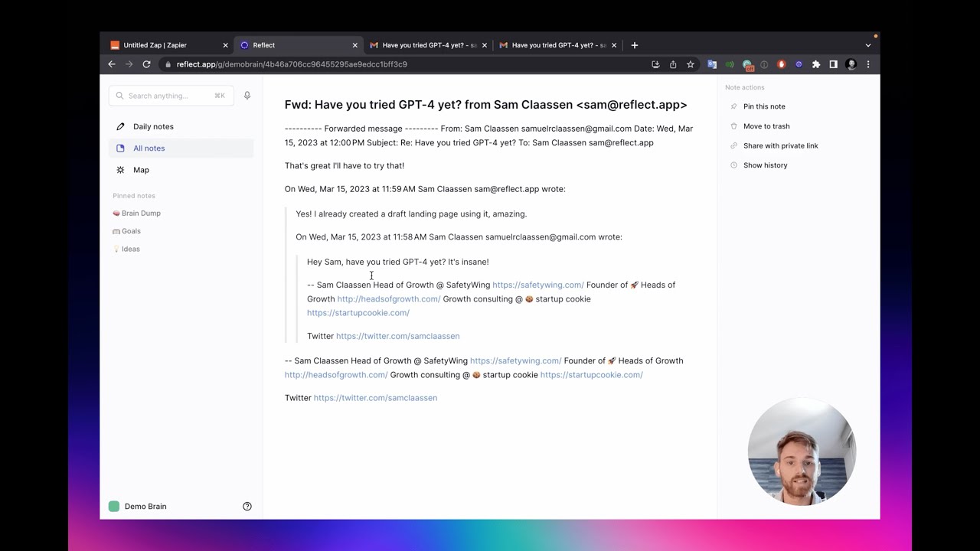
Task: Bookmark this page with the star icon
Action: [x=690, y=64]
